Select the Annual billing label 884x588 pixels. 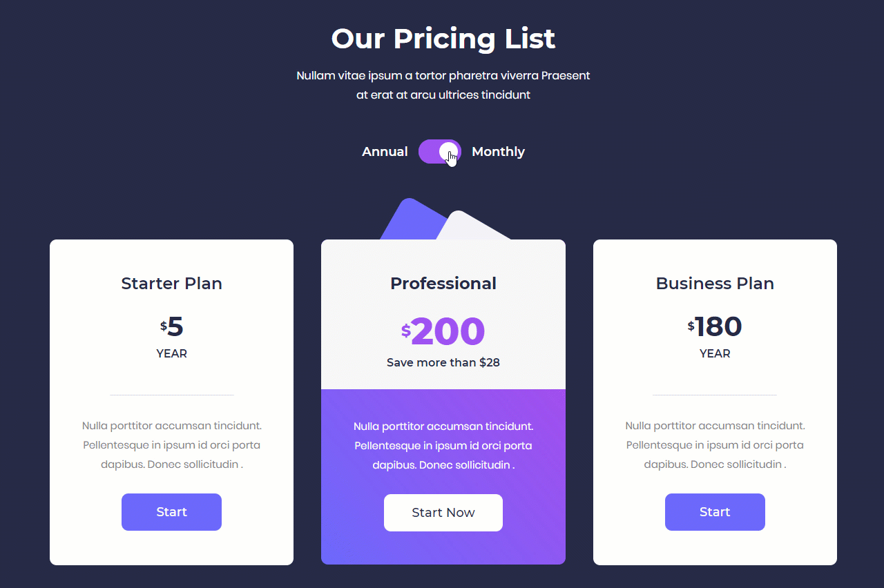pos(385,151)
